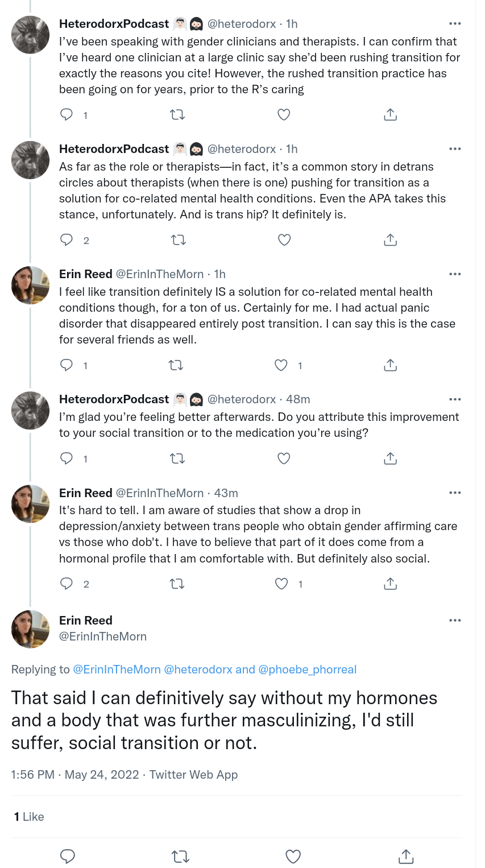Open more options on first HeterodorxPodcast tweet

tap(455, 24)
